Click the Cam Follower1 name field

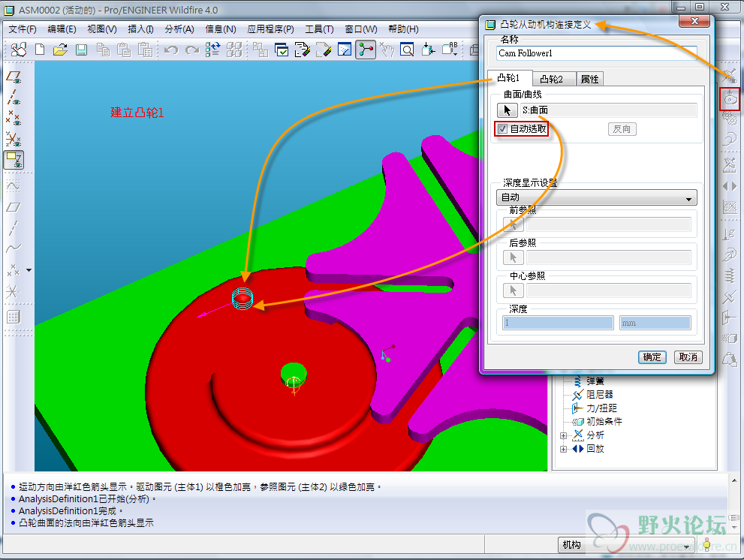597,53
